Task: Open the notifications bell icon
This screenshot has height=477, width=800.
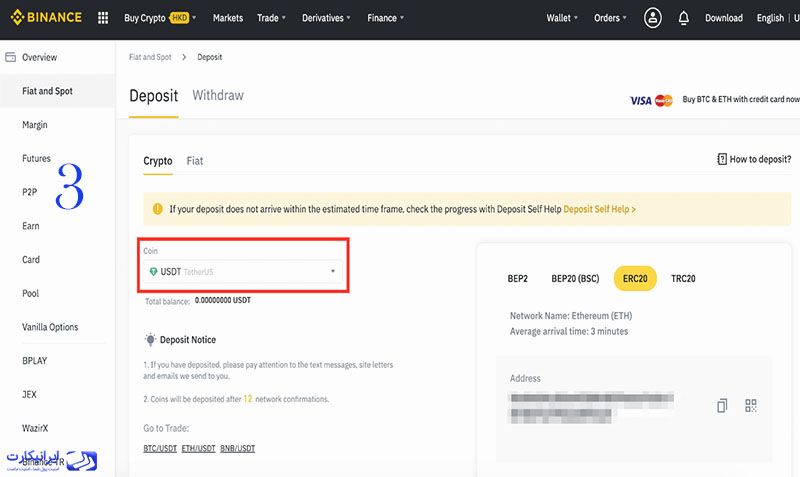Action: [684, 18]
